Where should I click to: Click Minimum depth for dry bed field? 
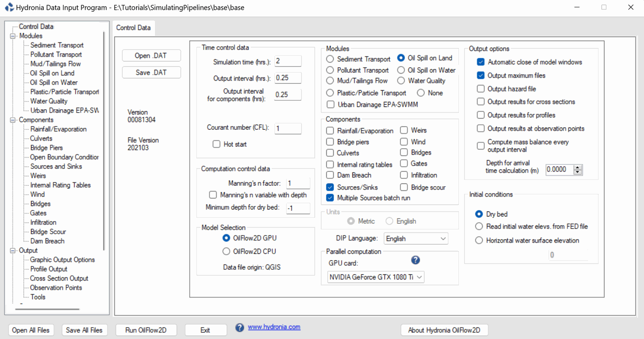[298, 208]
